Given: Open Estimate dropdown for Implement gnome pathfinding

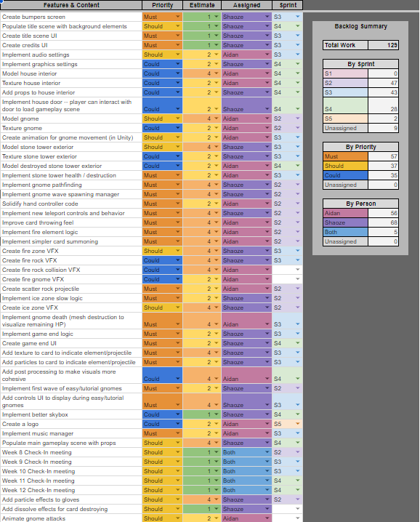Looking at the screenshot, I should point(217,185).
